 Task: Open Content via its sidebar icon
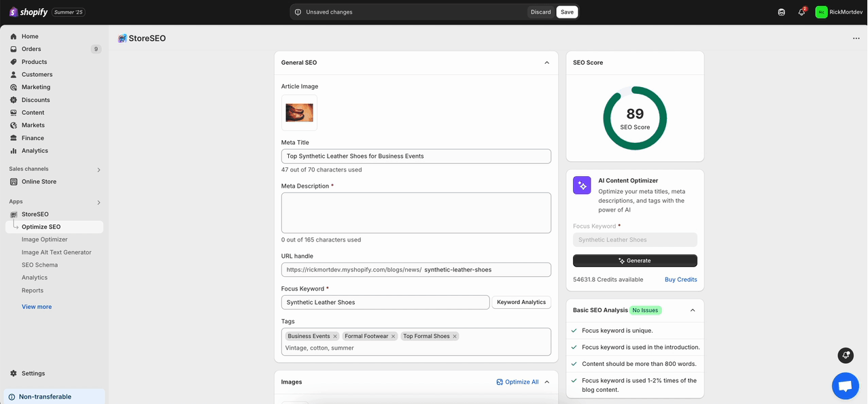coord(14,113)
